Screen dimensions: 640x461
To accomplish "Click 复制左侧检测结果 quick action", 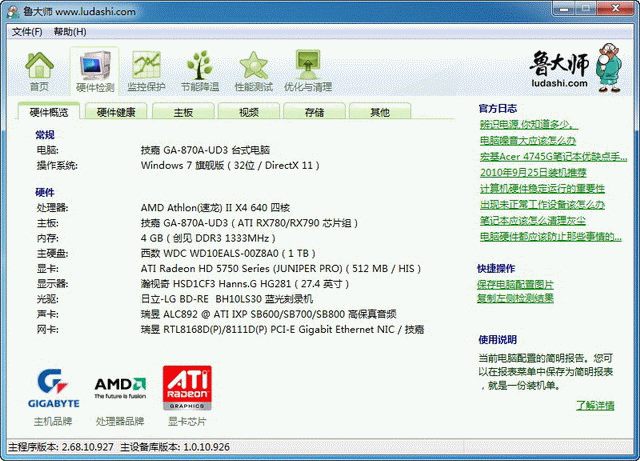I will pyautogui.click(x=515, y=298).
